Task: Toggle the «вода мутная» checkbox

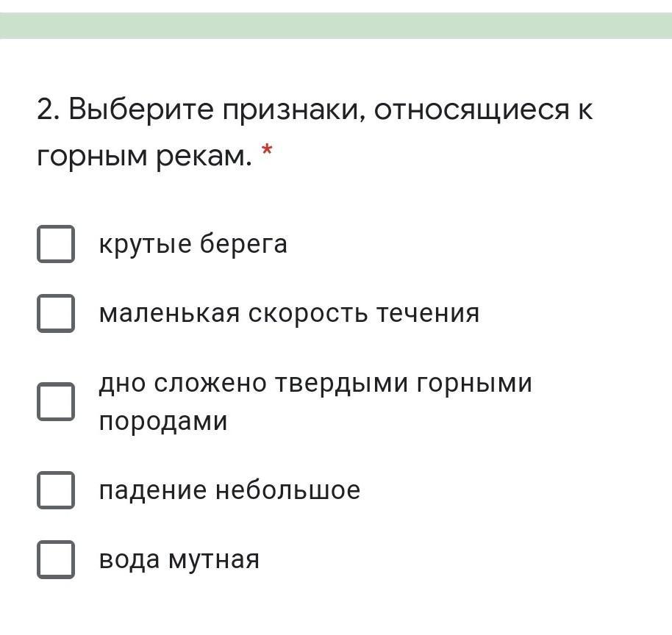Action: 56,559
